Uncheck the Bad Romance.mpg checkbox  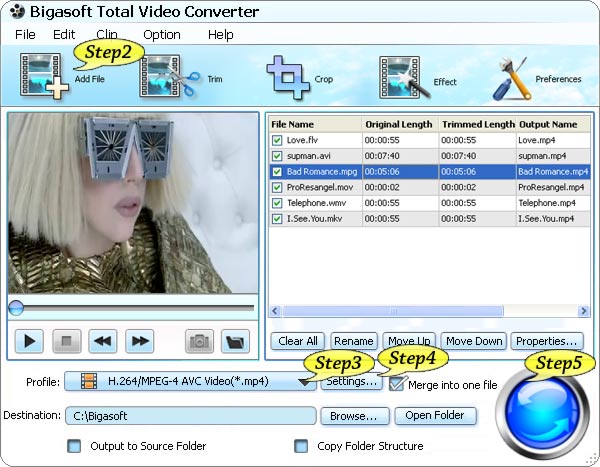click(277, 171)
